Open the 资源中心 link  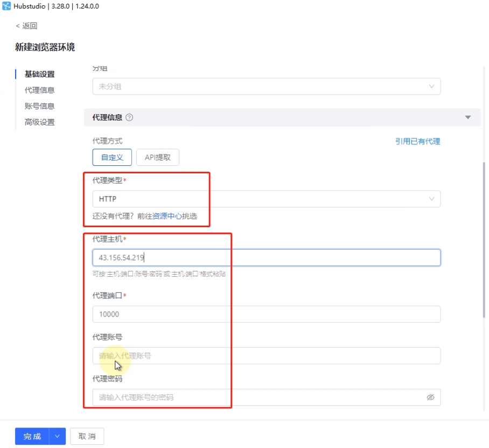167,216
